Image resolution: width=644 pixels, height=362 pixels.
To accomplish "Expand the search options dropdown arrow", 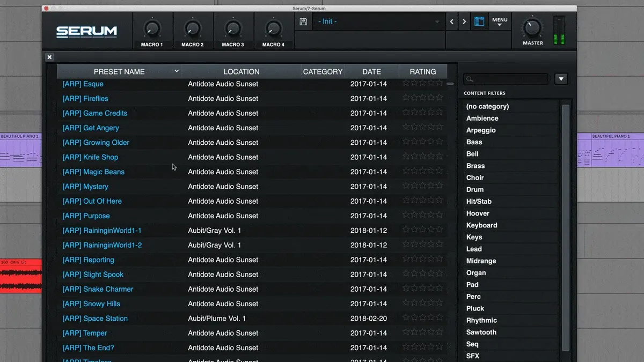I will [561, 79].
